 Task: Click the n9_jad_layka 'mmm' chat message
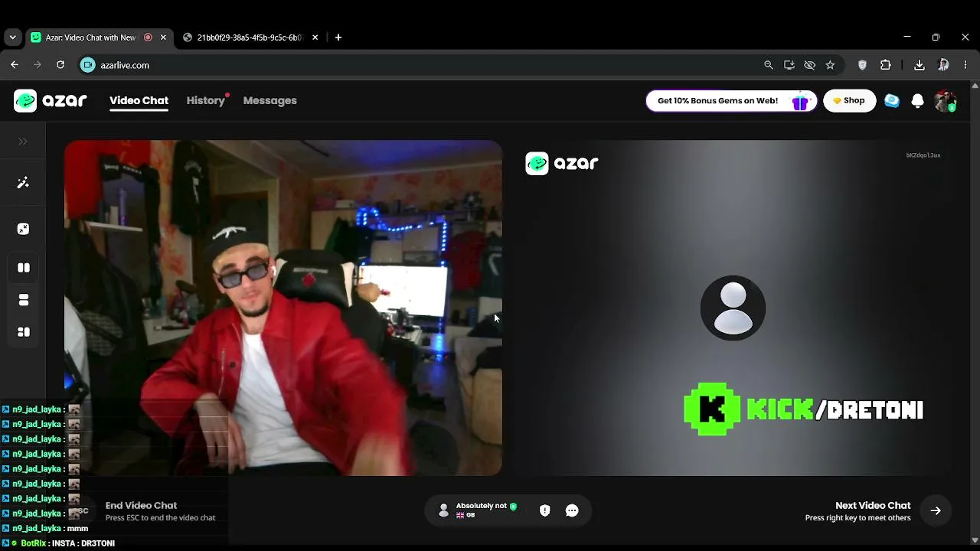pos(46,529)
